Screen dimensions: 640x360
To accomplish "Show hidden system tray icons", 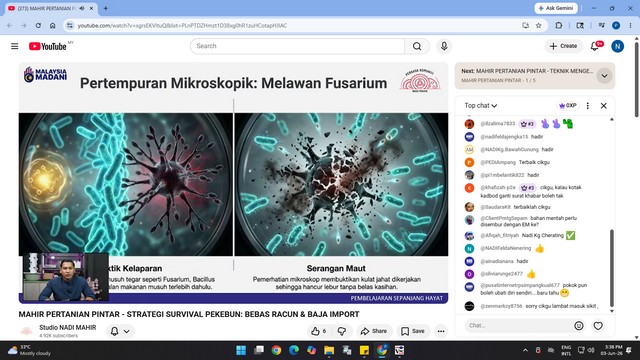I will coord(525,350).
